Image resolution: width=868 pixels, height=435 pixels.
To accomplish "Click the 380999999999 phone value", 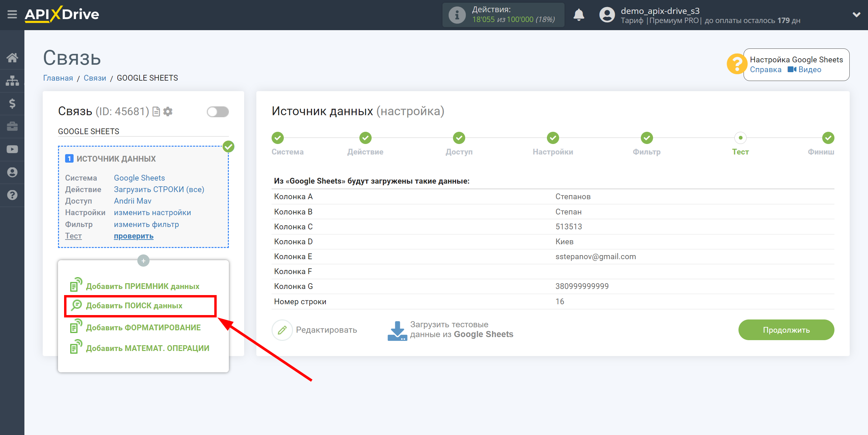I will pos(582,286).
